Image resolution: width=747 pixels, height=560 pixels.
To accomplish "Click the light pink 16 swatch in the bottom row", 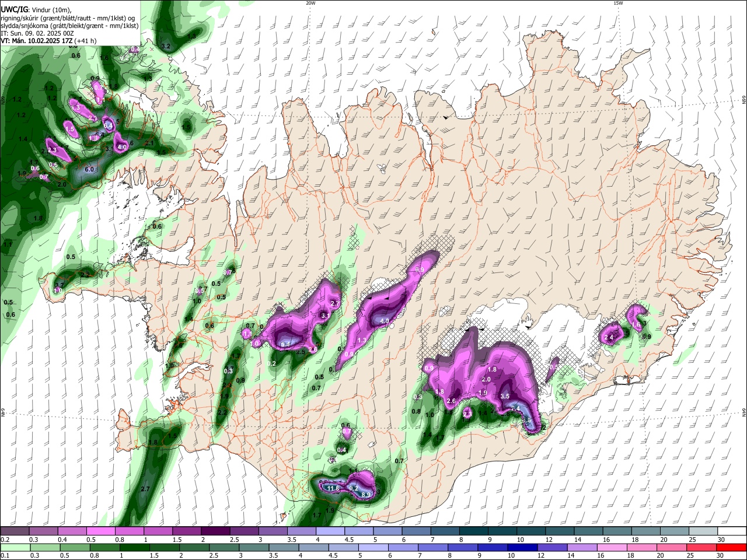I will (x=612, y=547).
